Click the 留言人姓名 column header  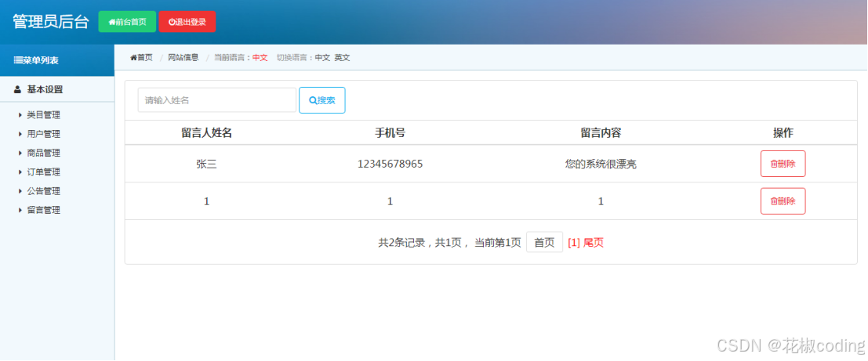(x=206, y=132)
